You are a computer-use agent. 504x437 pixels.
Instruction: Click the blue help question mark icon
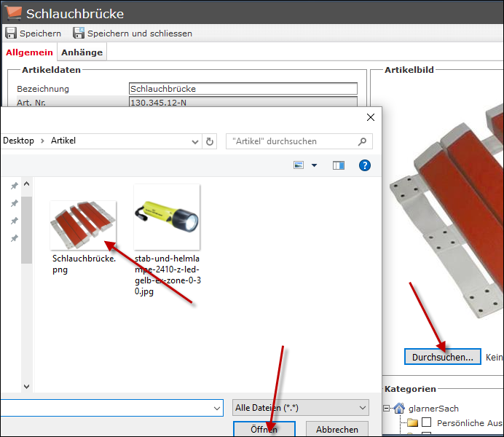[364, 165]
